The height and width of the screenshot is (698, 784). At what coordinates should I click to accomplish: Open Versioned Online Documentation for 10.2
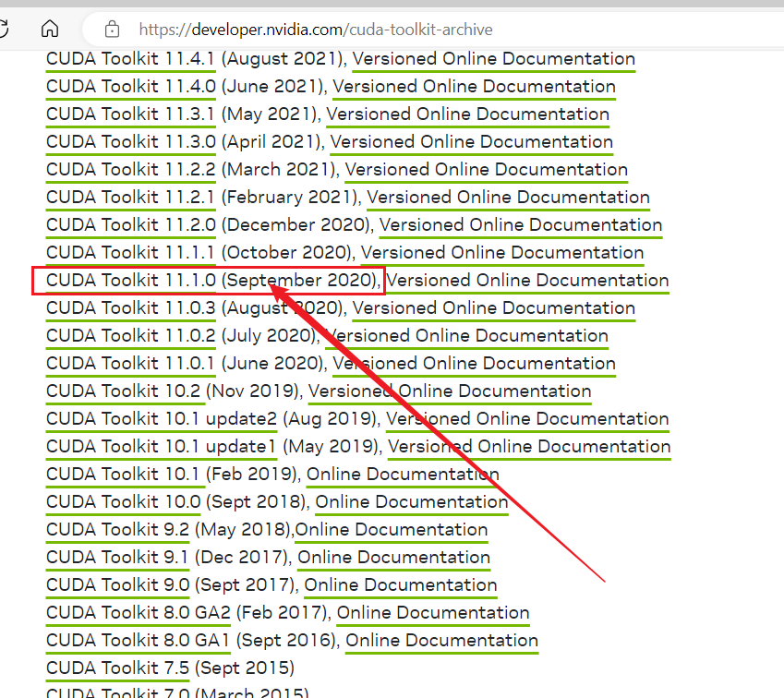click(x=450, y=391)
